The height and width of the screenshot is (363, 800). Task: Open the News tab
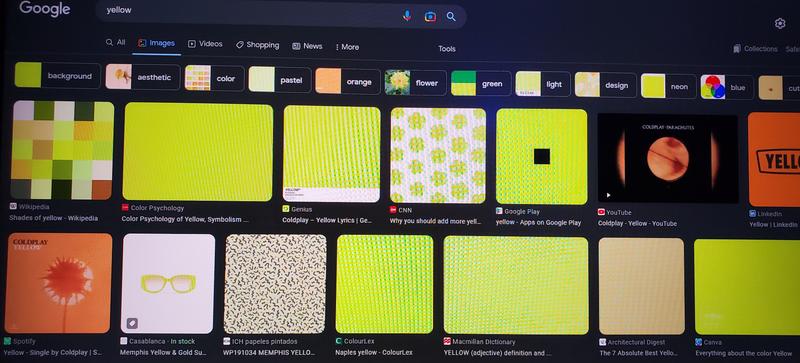click(x=307, y=46)
